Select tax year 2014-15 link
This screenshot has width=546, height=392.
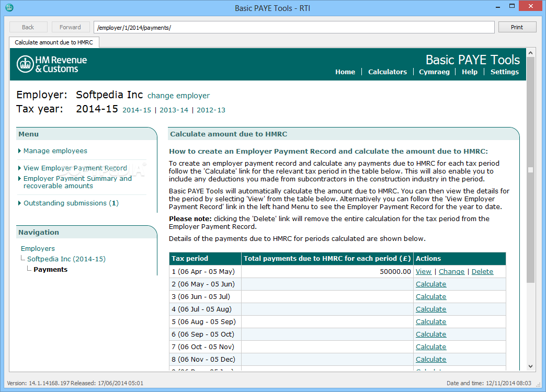(x=137, y=110)
